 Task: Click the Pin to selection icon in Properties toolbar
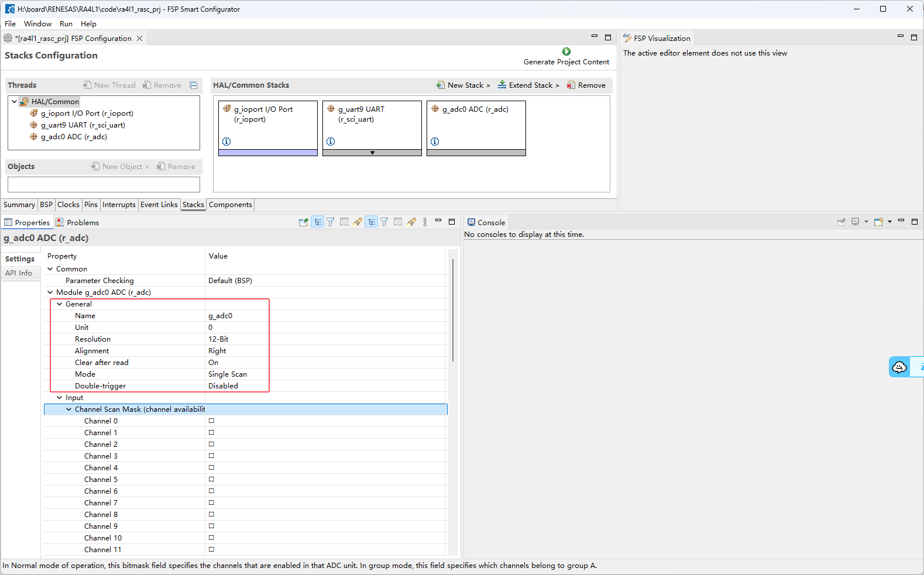click(x=303, y=222)
